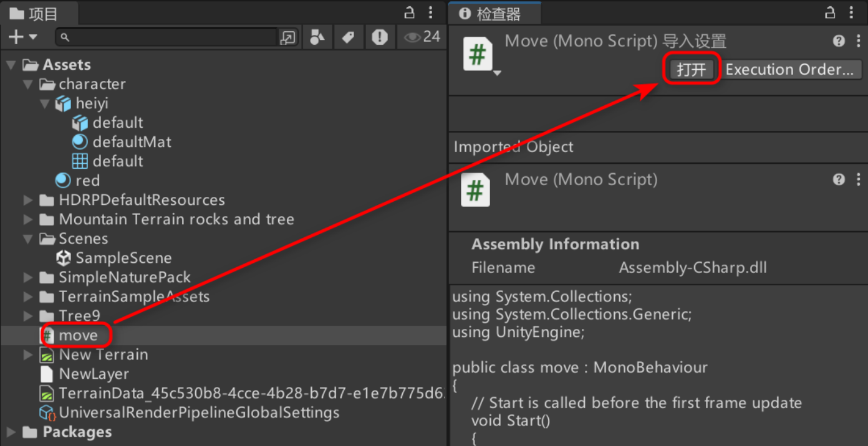
Task: Click the Imported Object script icon
Action: point(475,190)
